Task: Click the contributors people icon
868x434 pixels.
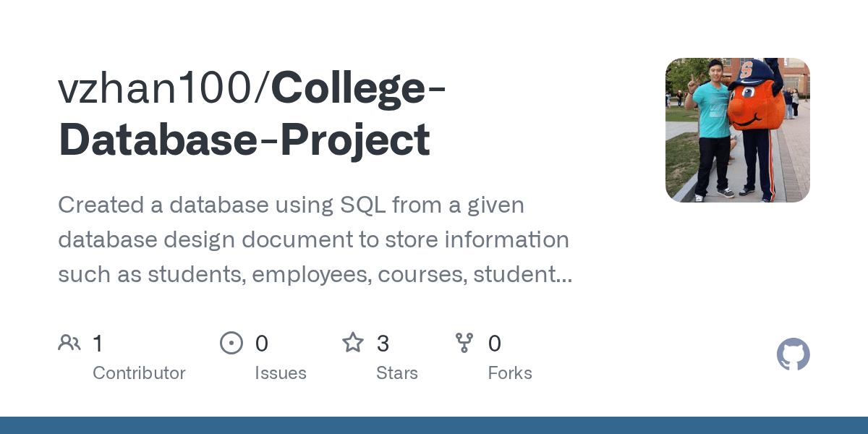Action: (69, 343)
